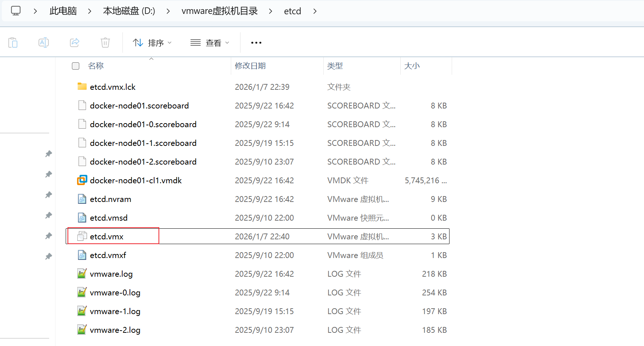Click the docker-node01-cl1.vmdk disk icon
The image size is (644, 346).
tap(82, 180)
